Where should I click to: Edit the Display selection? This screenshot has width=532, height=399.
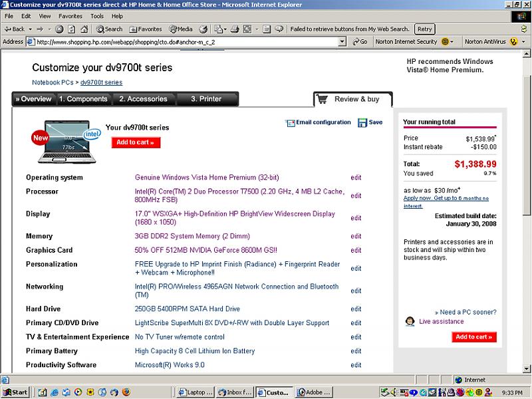pos(356,218)
